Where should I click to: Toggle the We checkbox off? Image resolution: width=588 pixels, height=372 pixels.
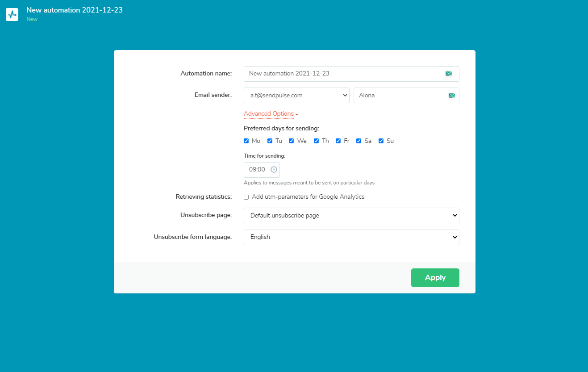tap(291, 141)
